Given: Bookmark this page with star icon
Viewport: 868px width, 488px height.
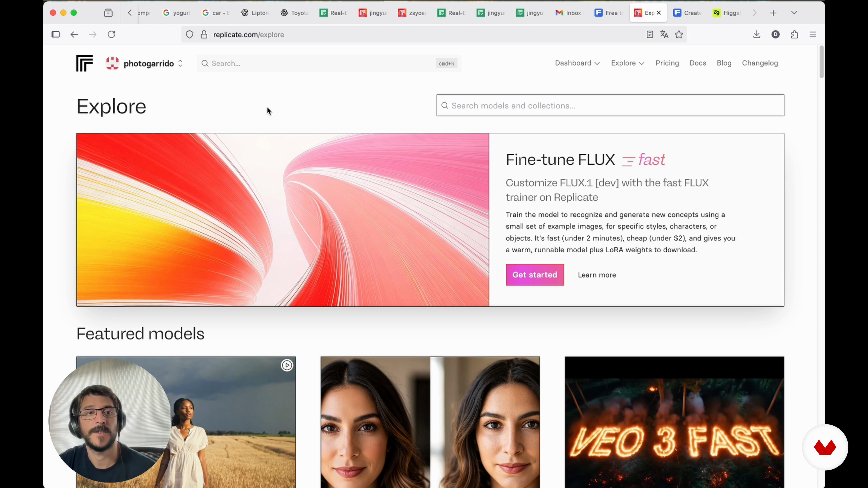Looking at the screenshot, I should [679, 34].
